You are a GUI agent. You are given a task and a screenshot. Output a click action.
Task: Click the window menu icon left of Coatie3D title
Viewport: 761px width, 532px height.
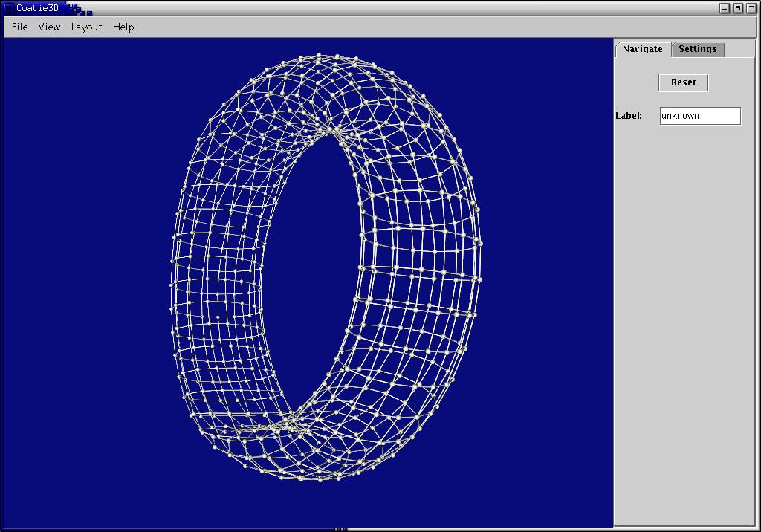point(8,8)
